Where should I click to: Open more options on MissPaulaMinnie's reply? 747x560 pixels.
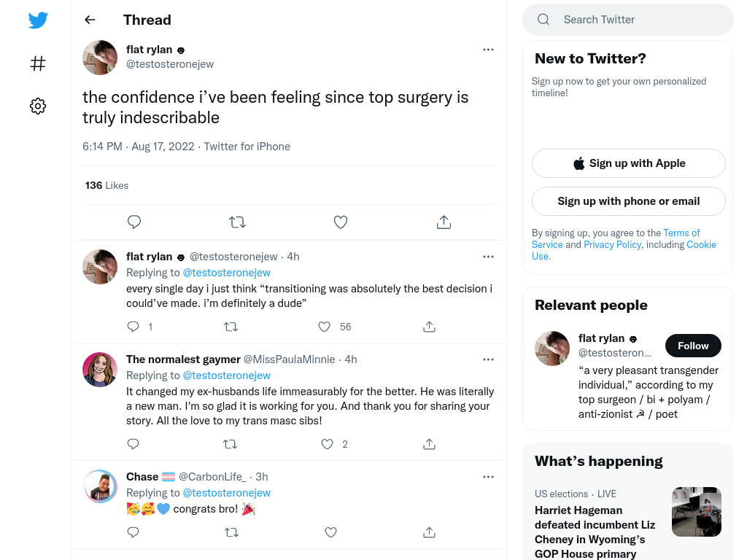(488, 359)
